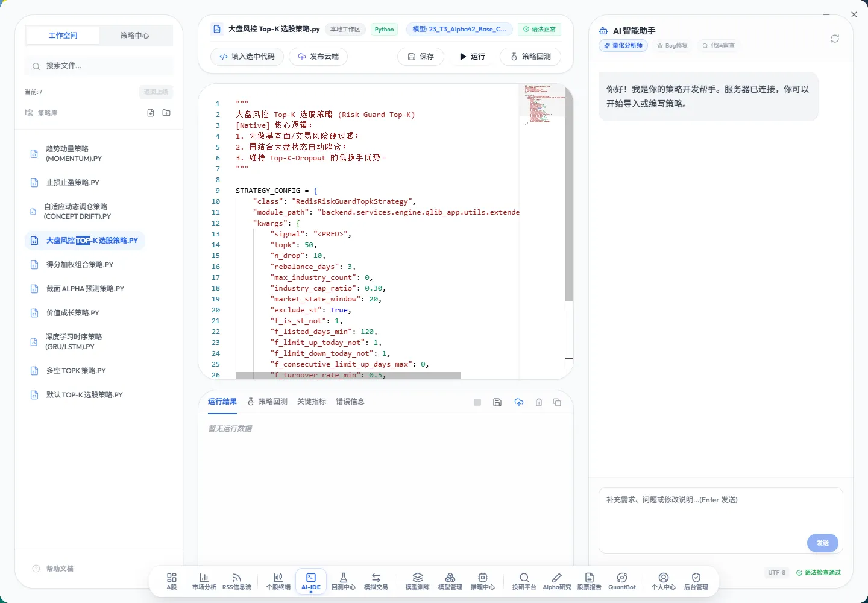Image resolution: width=868 pixels, height=603 pixels.
Task: Click the 填入选中代码 button
Action: [x=247, y=57]
